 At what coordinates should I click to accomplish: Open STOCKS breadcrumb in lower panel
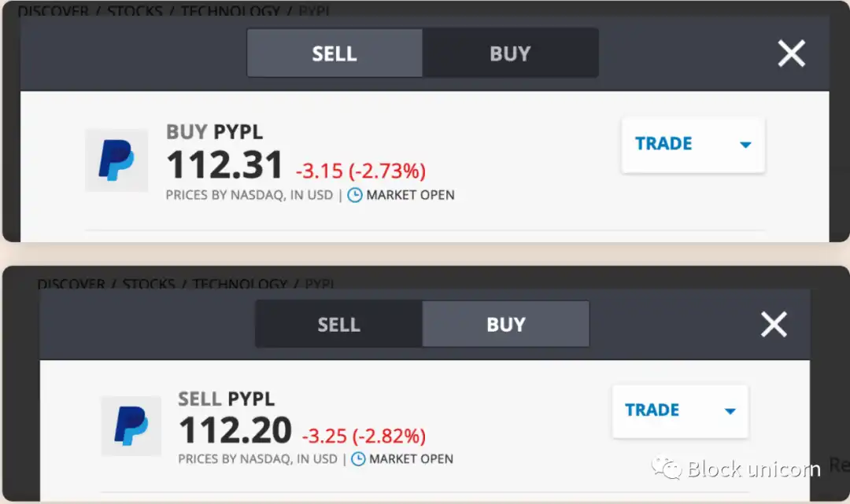point(149,284)
